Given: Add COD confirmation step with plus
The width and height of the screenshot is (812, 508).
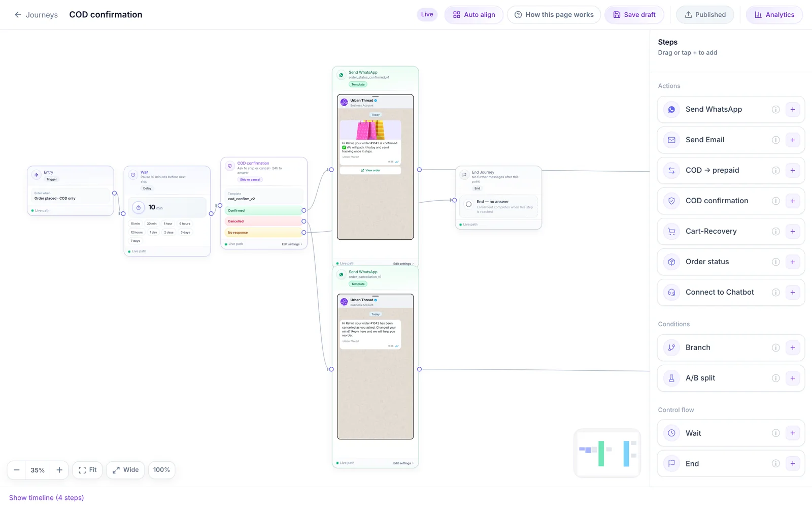Looking at the screenshot, I should [x=793, y=201].
